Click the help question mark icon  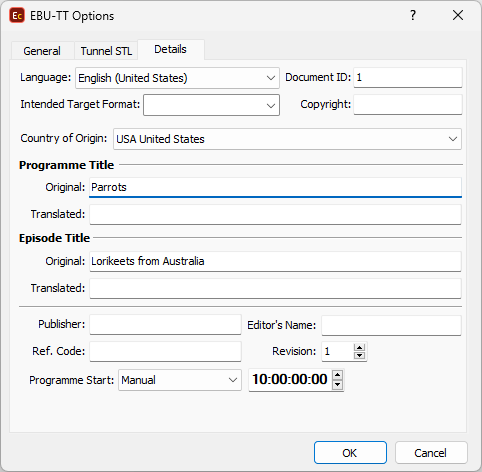[x=413, y=15]
